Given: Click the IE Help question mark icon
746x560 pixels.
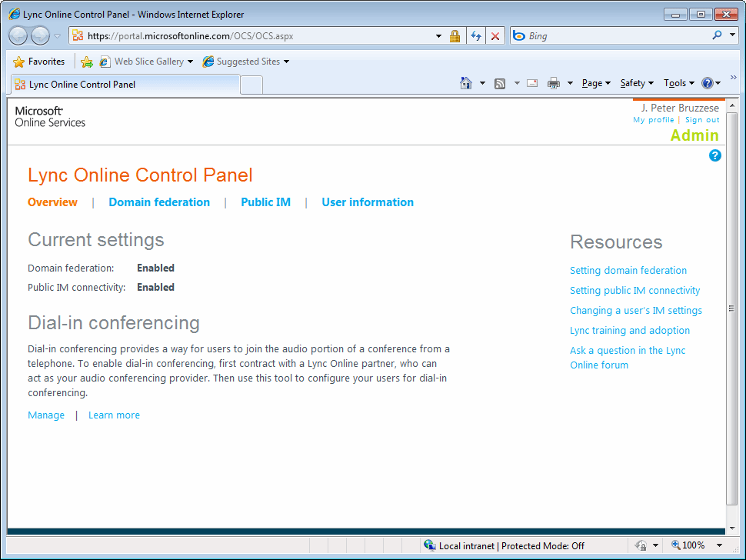Looking at the screenshot, I should coord(708,83).
